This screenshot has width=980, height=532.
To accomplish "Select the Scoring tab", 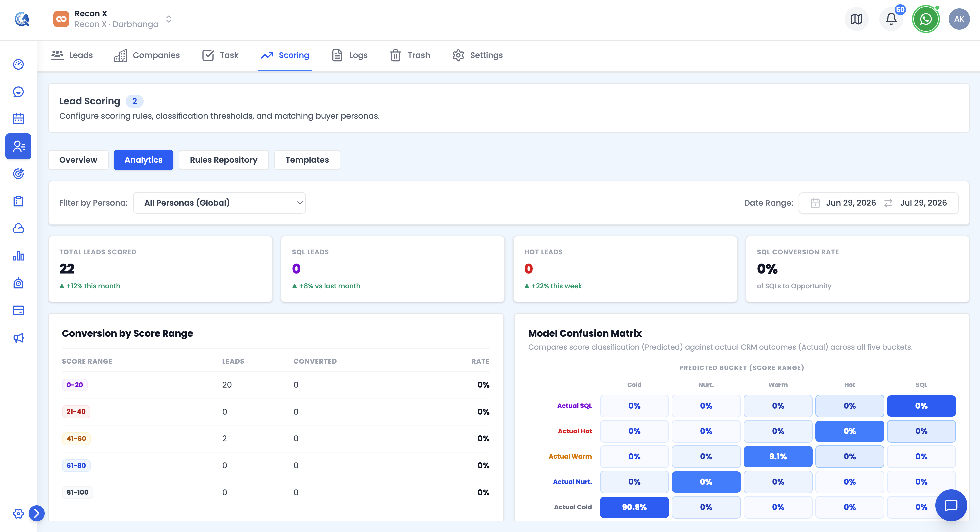I will tap(285, 55).
